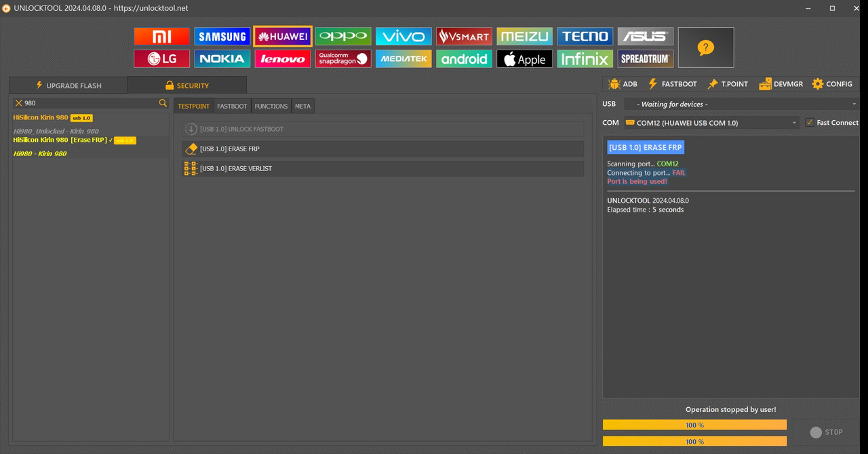Click the blue ERASE FRP log header
The height and width of the screenshot is (454, 868).
pos(645,147)
